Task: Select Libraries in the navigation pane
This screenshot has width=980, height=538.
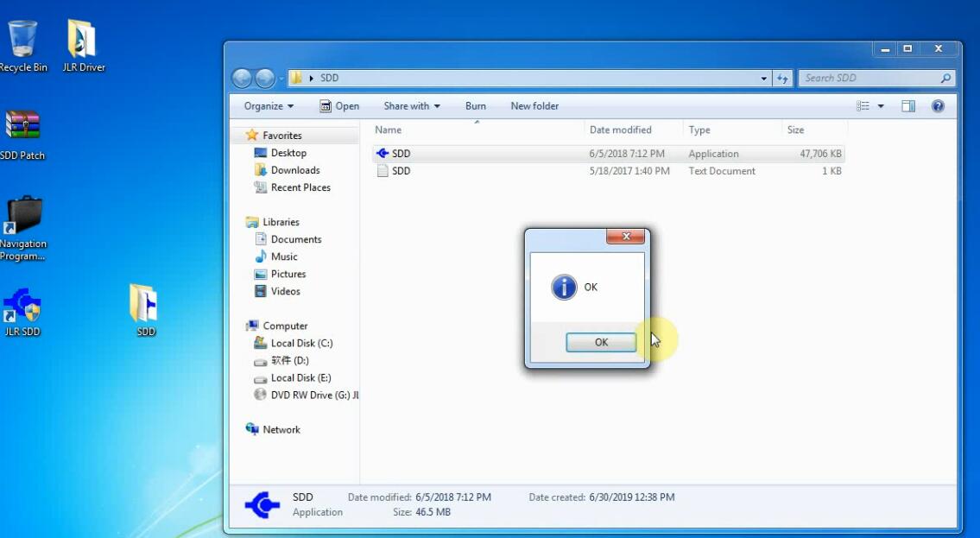Action: point(281,222)
